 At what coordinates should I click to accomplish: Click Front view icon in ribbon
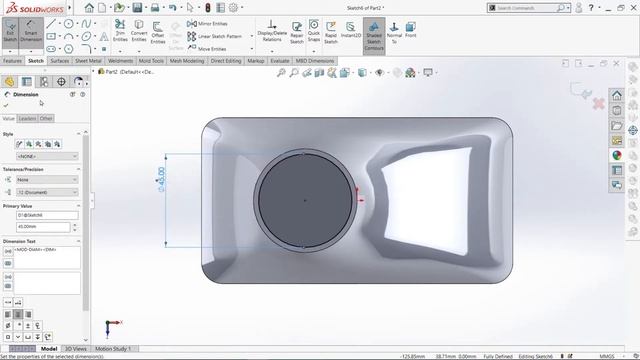(411, 30)
